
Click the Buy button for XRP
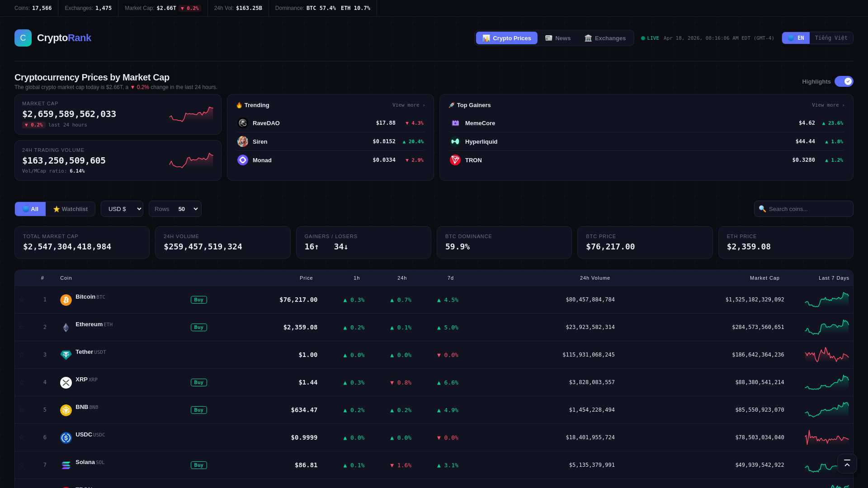pyautogui.click(x=198, y=382)
